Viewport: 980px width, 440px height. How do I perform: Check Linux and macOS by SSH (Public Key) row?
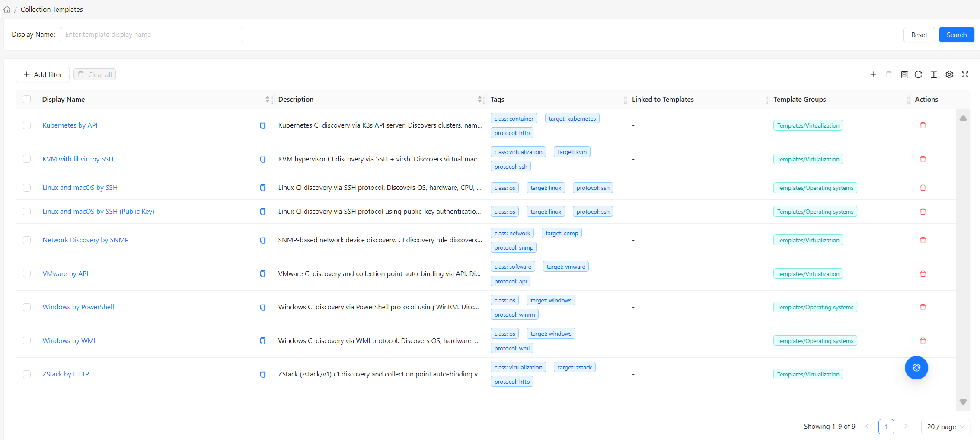tap(27, 212)
